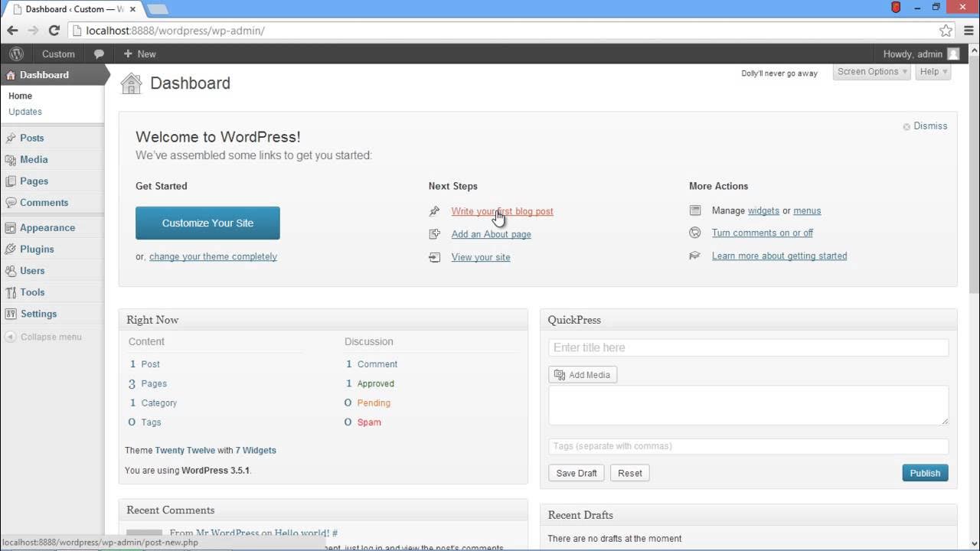Click the Mr WordPress commenter link
The image size is (980, 551).
coord(227,533)
